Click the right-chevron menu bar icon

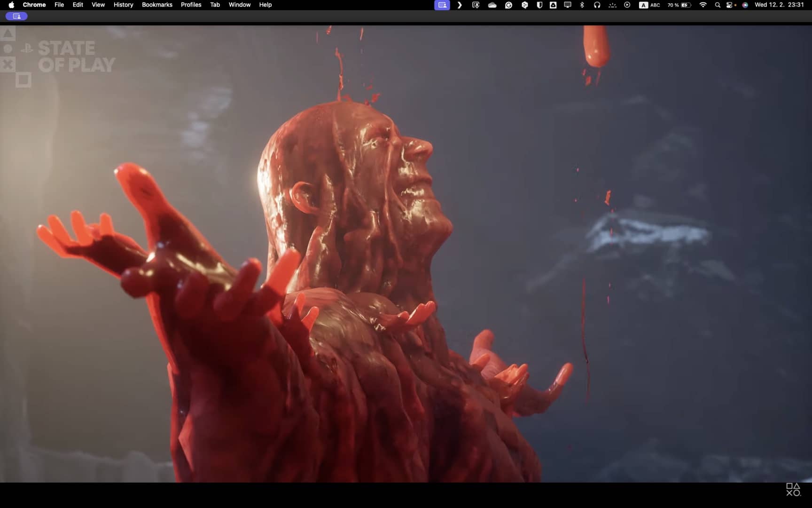click(x=460, y=5)
